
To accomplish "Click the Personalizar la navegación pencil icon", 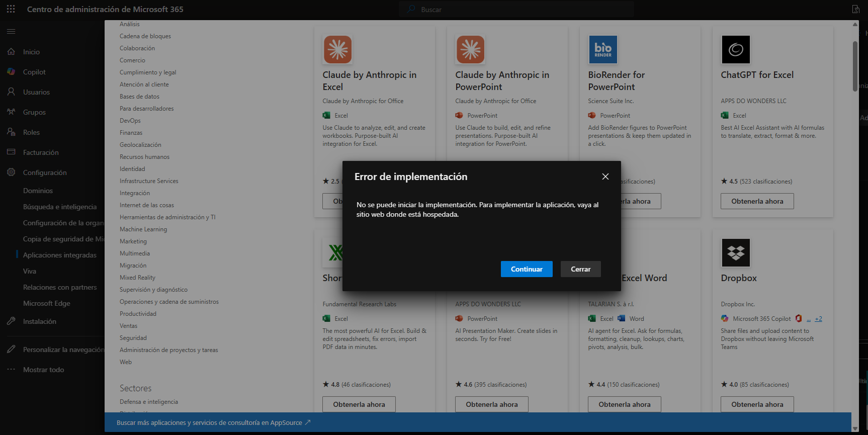I will (11, 350).
